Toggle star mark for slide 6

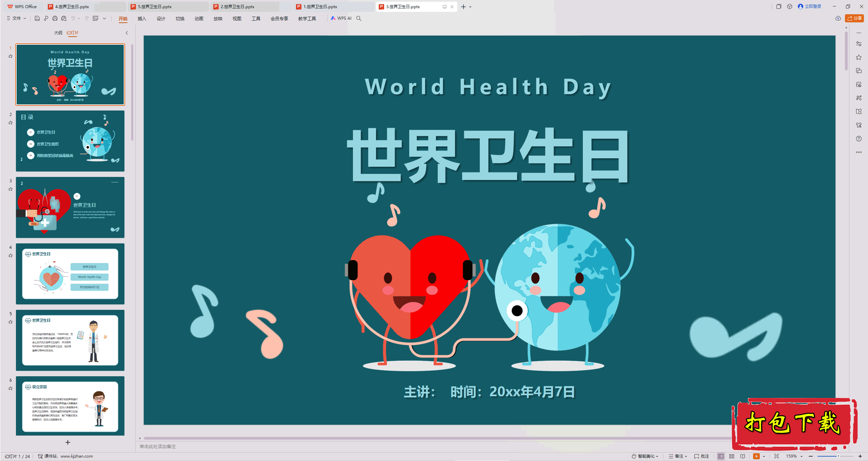[x=11, y=388]
